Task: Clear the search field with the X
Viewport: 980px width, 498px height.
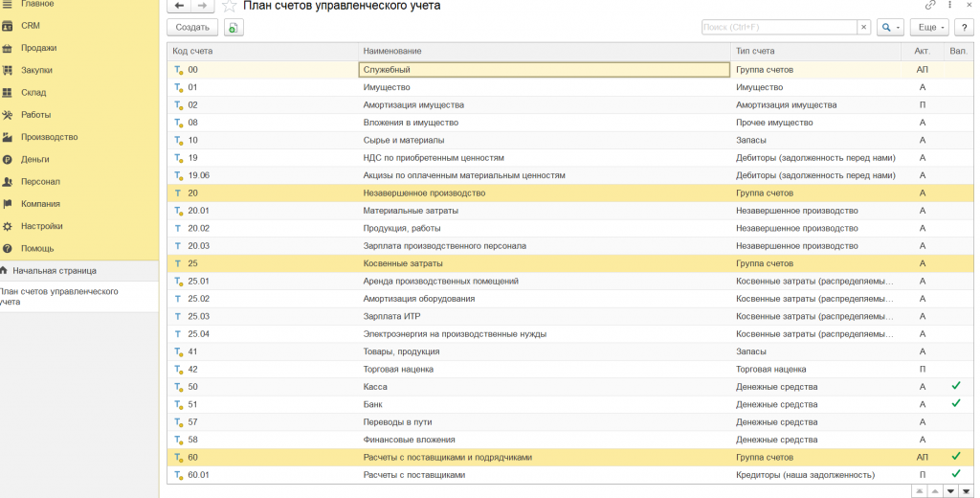Action: click(x=864, y=28)
